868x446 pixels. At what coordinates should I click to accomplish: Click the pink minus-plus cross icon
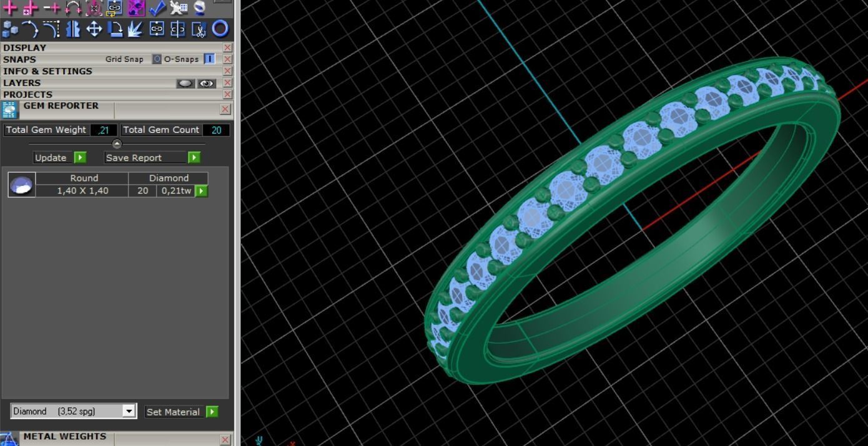(x=52, y=7)
